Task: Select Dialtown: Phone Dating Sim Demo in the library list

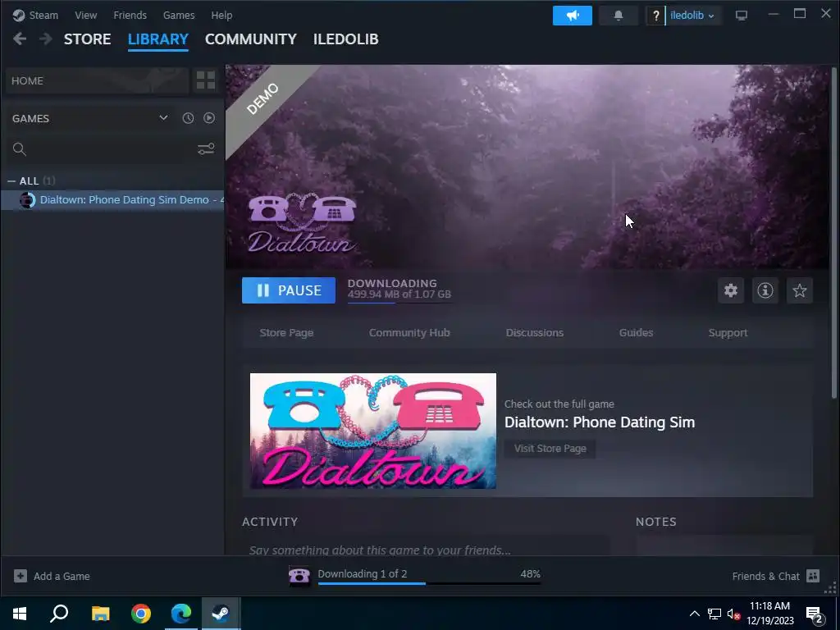Action: coord(112,200)
